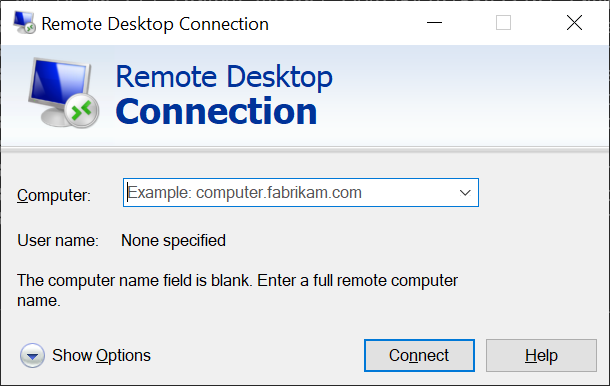This screenshot has height=386, width=610.
Task: Click the Show Options round arrow icon
Action: (x=32, y=355)
